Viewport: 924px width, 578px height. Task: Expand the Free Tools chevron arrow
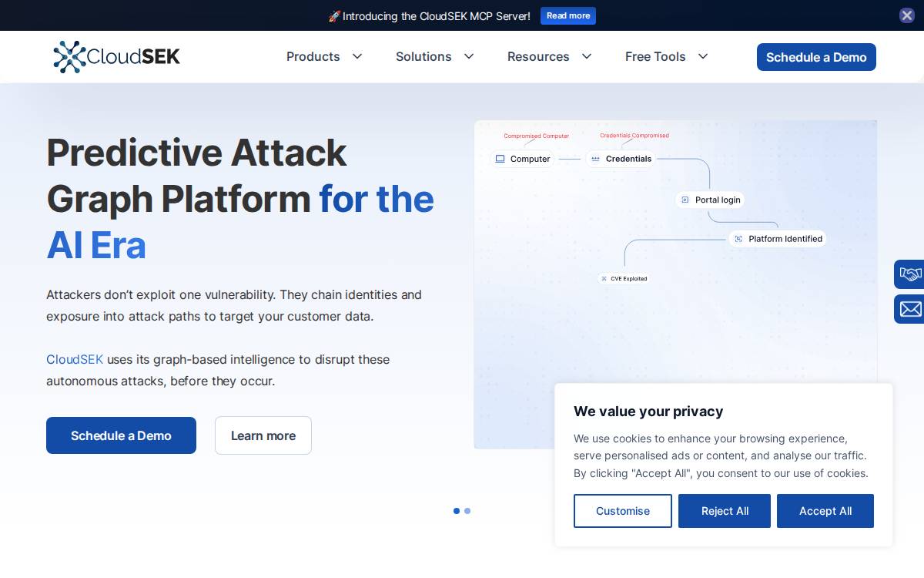703,56
